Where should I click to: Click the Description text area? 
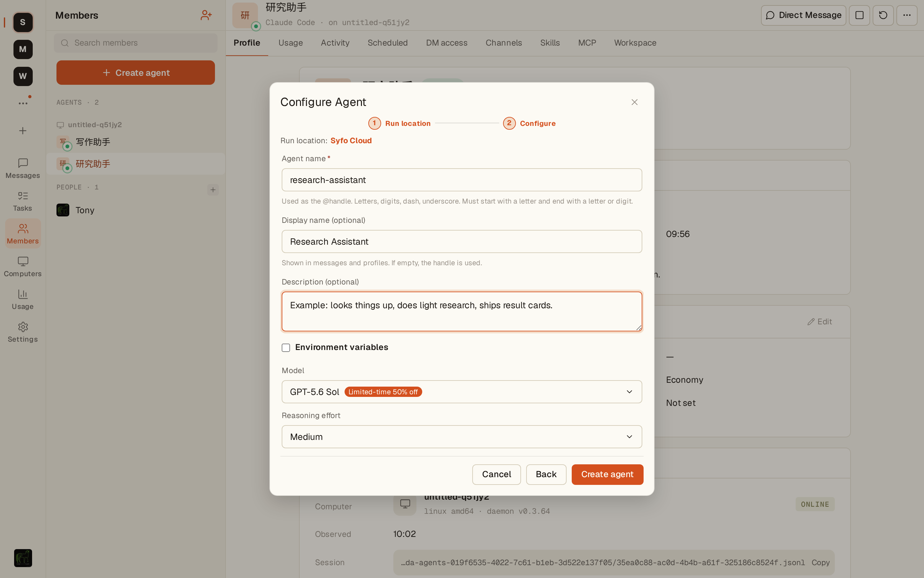tap(462, 311)
